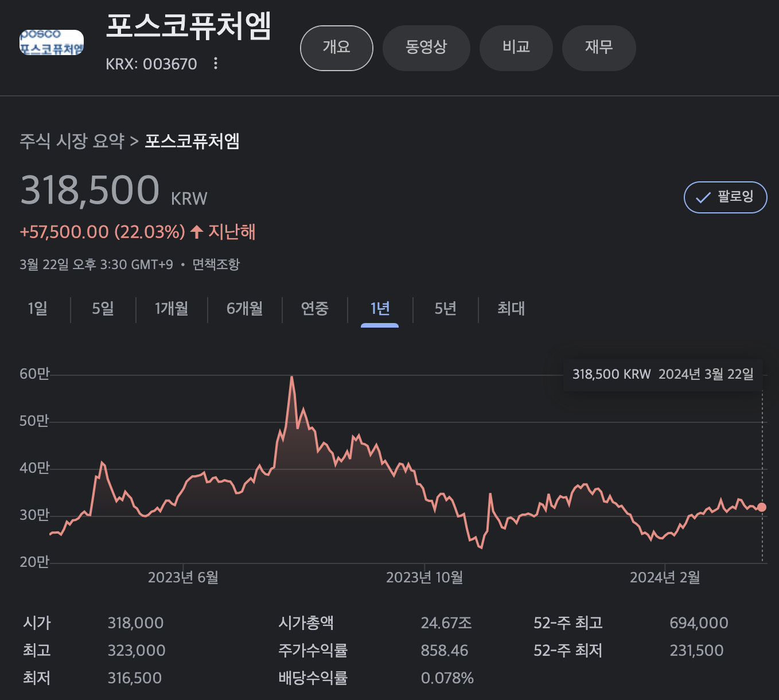Click the 주식 시장 요약 breadcrumb link

pyautogui.click(x=72, y=141)
